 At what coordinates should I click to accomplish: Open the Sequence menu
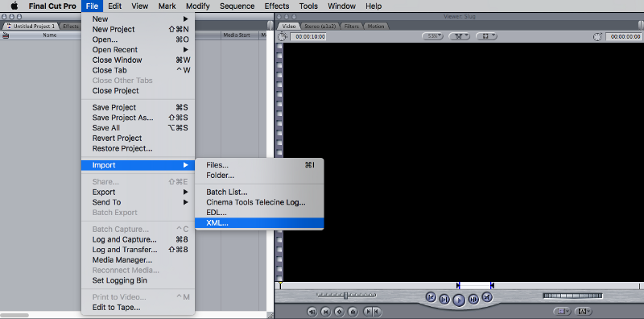coord(237,6)
